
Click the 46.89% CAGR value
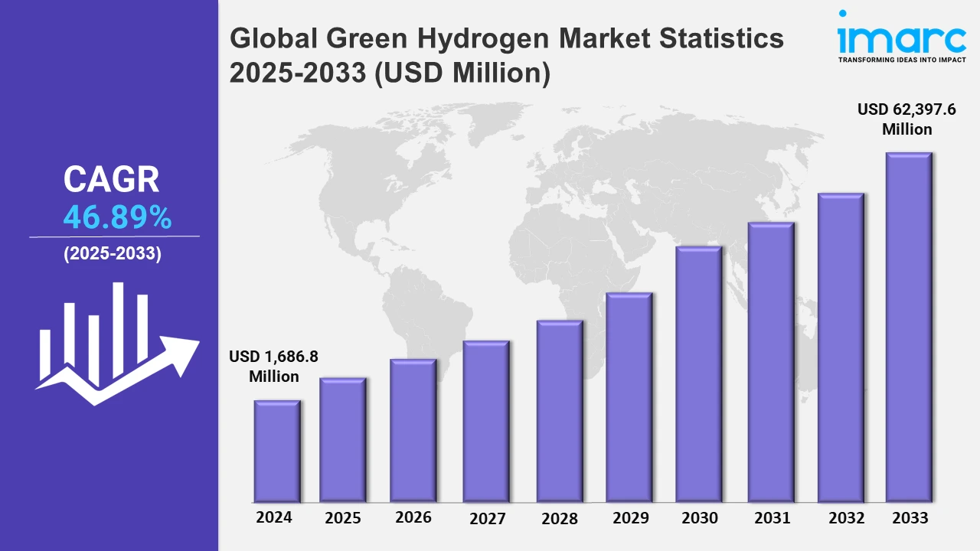tap(117, 219)
